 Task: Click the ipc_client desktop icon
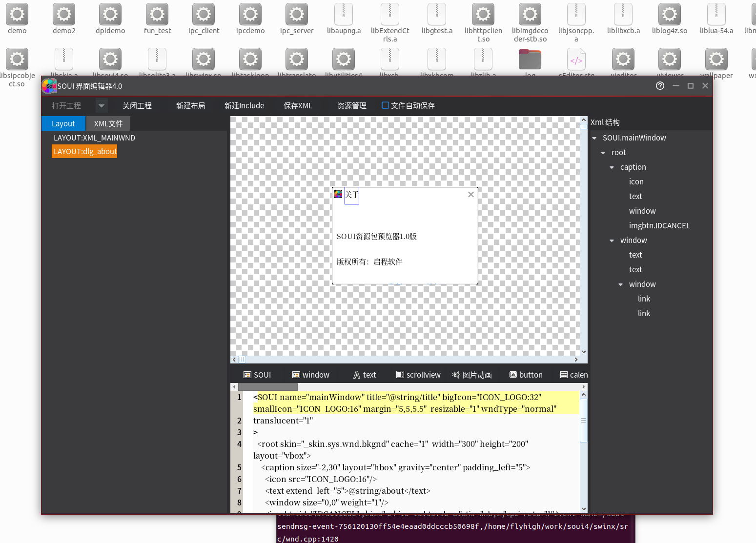pyautogui.click(x=204, y=14)
